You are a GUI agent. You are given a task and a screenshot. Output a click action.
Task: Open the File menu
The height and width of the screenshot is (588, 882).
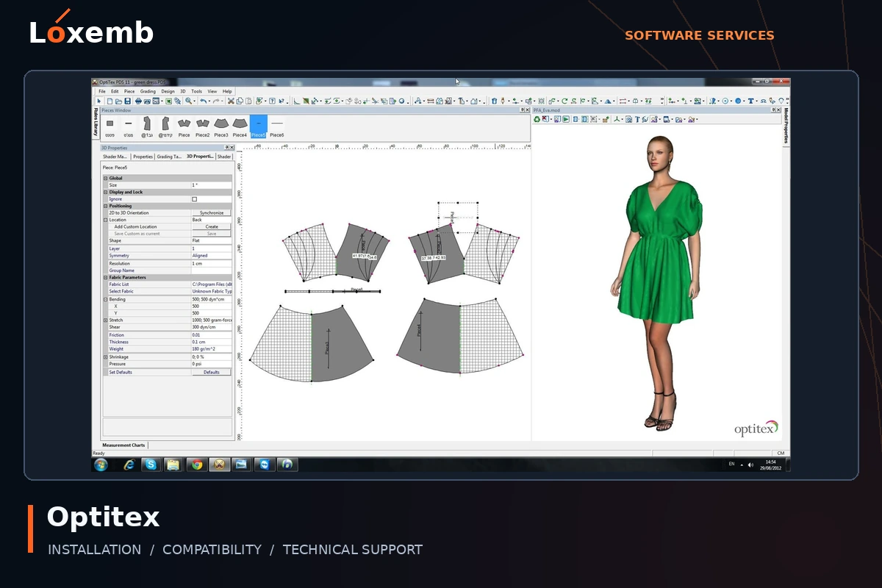[x=103, y=91]
